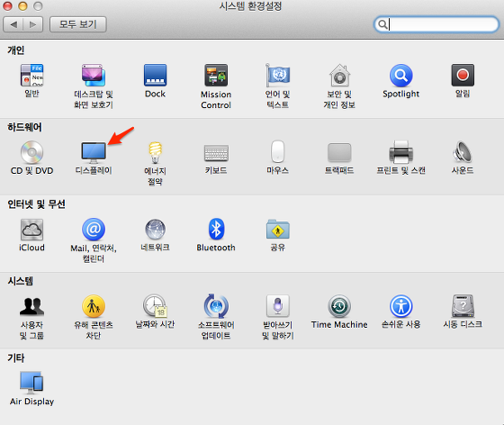Focus the search field

[436, 24]
